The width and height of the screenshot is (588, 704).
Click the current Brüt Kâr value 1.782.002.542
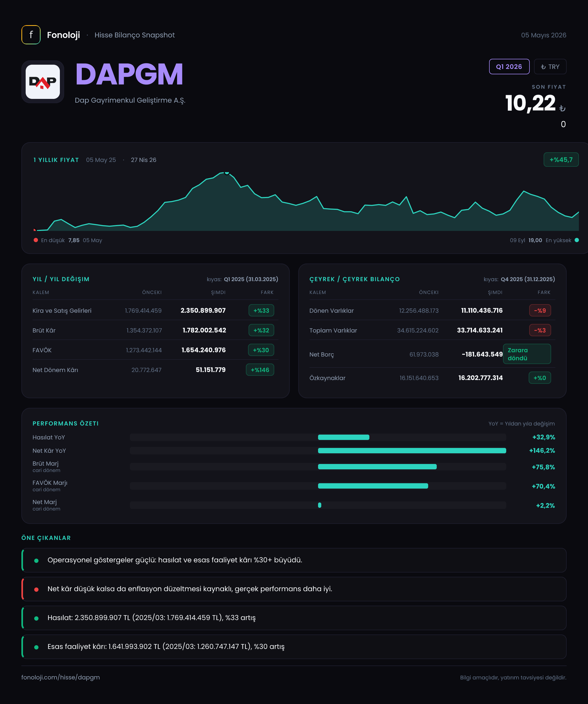[x=204, y=330]
